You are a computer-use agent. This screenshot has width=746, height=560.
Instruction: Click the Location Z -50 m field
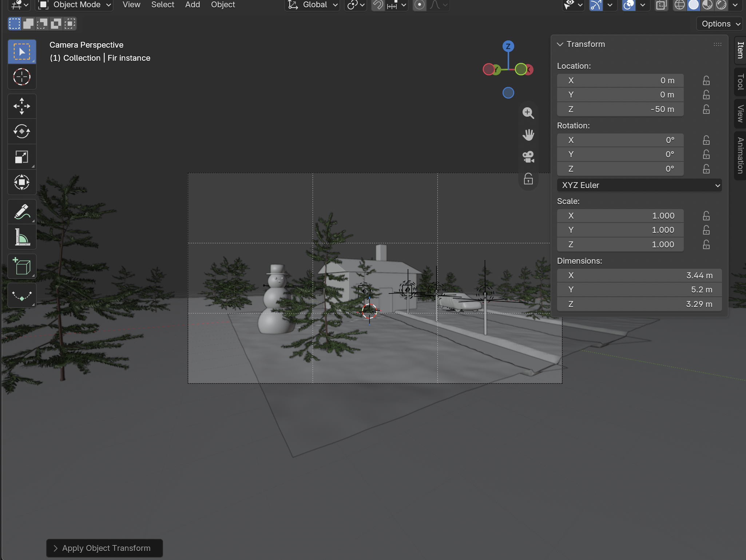point(620,109)
